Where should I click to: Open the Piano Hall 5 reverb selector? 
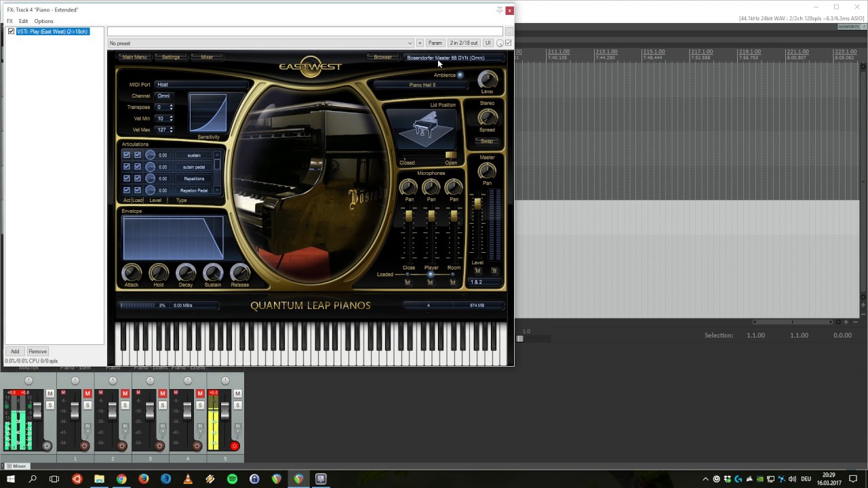click(422, 85)
